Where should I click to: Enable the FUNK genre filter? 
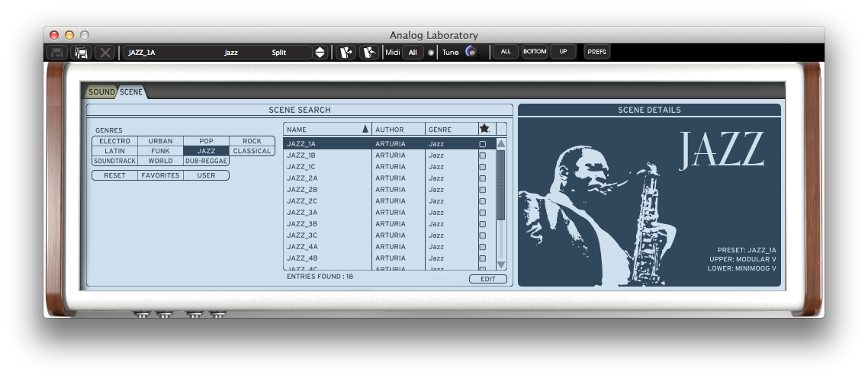[160, 151]
